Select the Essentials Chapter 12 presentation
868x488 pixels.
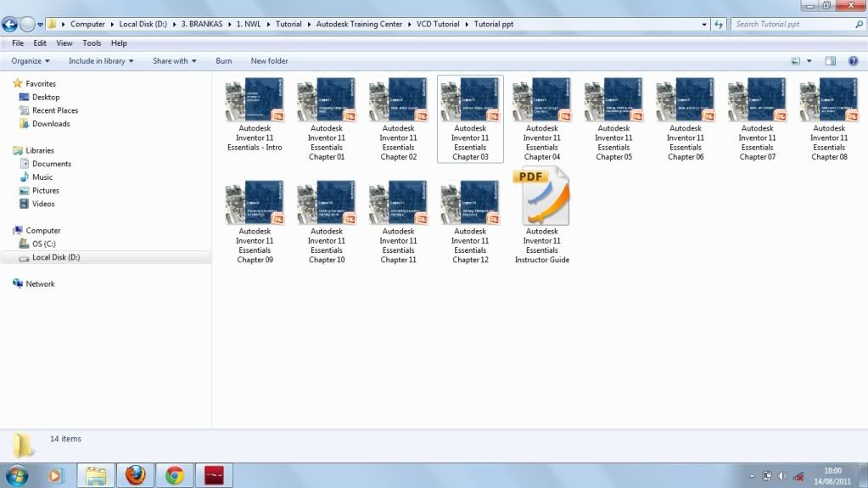coord(471,222)
